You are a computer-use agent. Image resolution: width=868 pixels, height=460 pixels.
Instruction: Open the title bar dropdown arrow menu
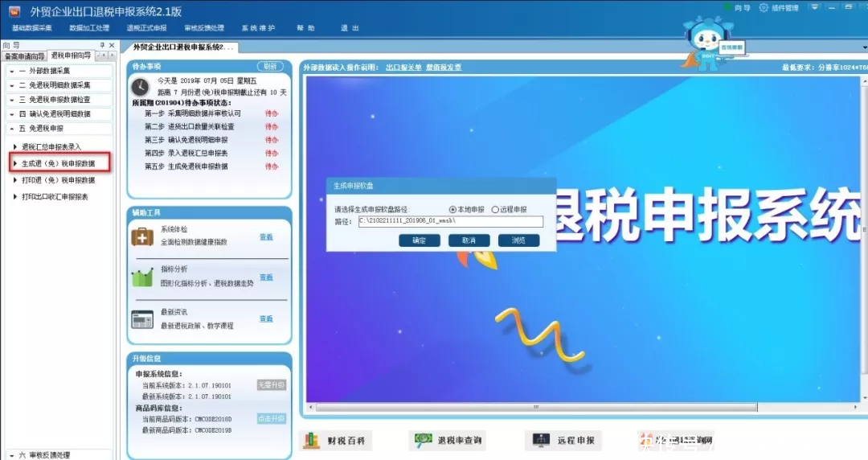click(x=814, y=7)
